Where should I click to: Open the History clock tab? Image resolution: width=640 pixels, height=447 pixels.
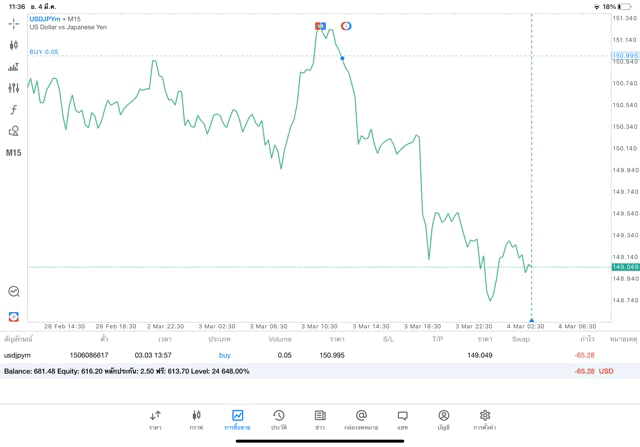click(279, 418)
